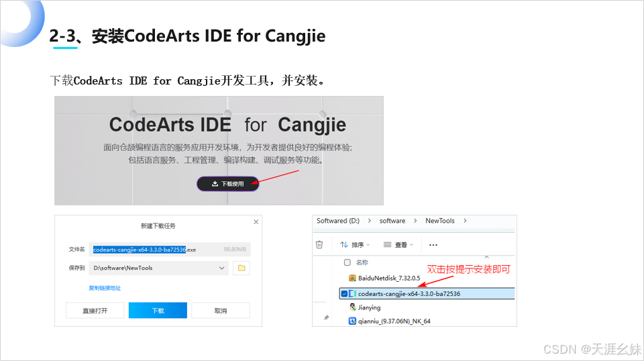Select BaiduNetdisk_7.32.0.5 file
Image resolution: width=644 pixels, height=361 pixels.
(389, 278)
